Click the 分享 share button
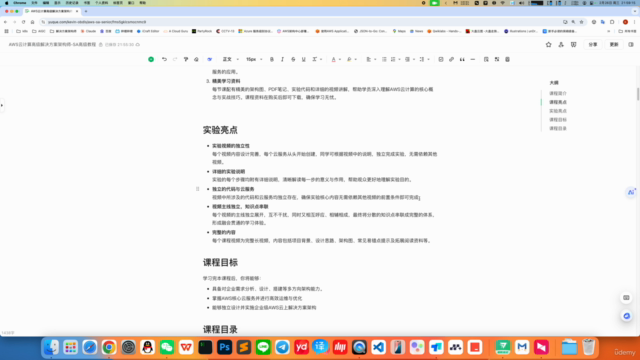The width and height of the screenshot is (640, 360). (x=593, y=44)
